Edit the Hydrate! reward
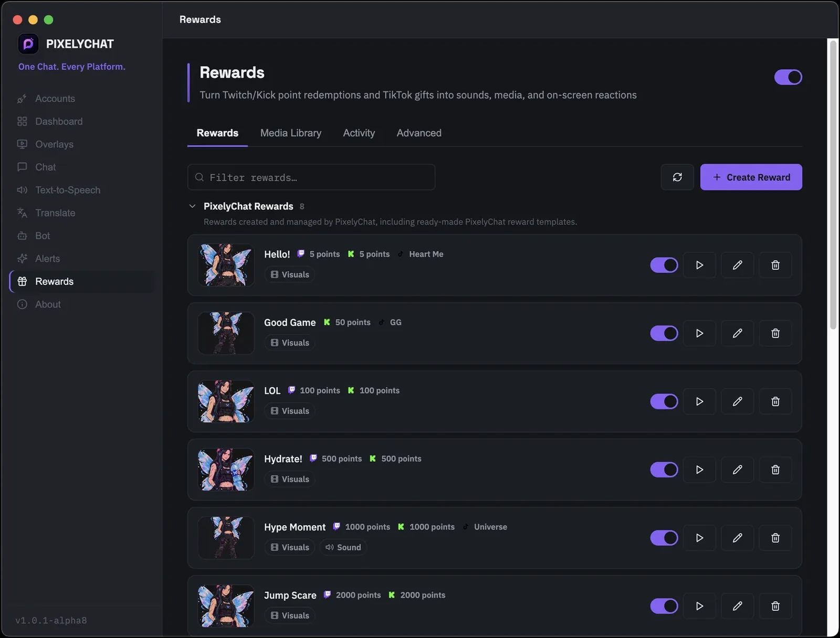 pyautogui.click(x=737, y=470)
